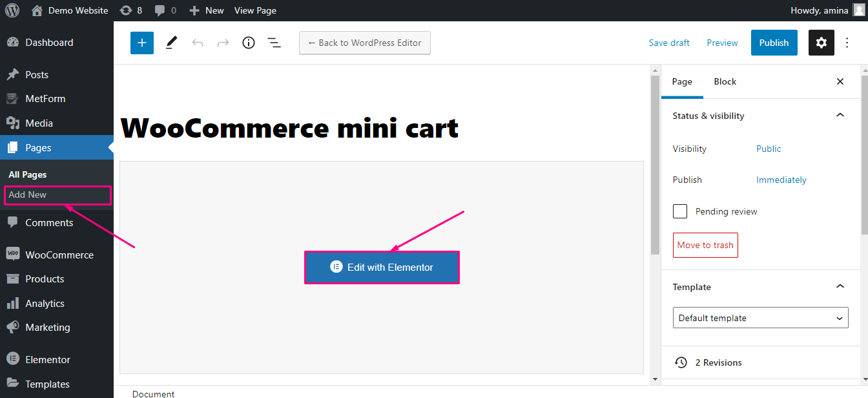This screenshot has width=868, height=398.
Task: Open Howdy, amina user menu
Action: pyautogui.click(x=818, y=10)
